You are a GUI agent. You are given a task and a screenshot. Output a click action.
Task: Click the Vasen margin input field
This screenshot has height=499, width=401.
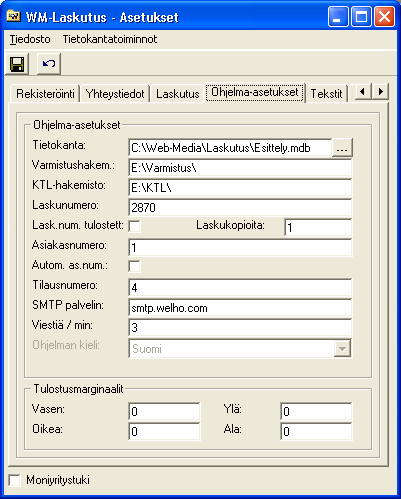pos(164,412)
